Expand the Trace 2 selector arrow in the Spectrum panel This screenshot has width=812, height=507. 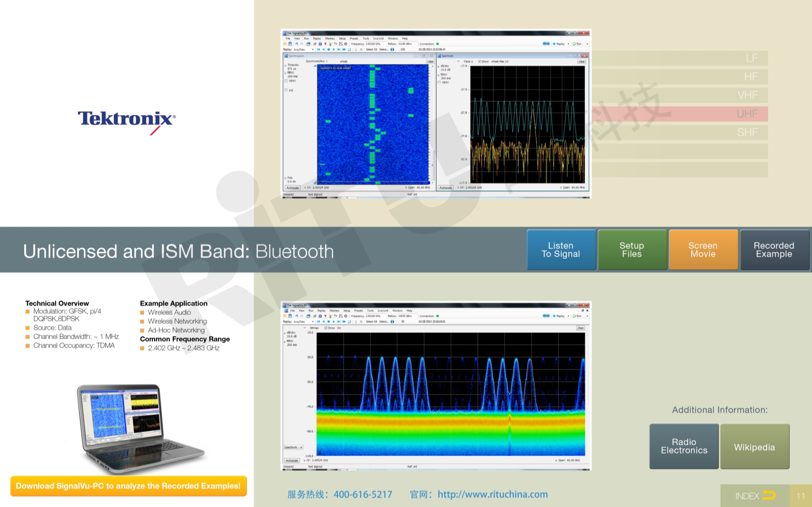[458, 61]
